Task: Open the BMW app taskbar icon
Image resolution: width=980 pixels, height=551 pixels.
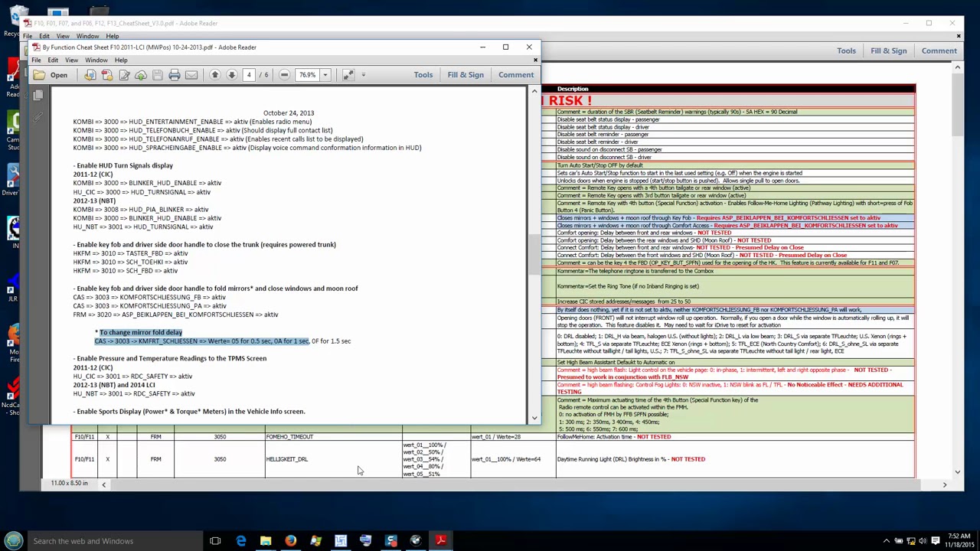Action: click(x=416, y=541)
